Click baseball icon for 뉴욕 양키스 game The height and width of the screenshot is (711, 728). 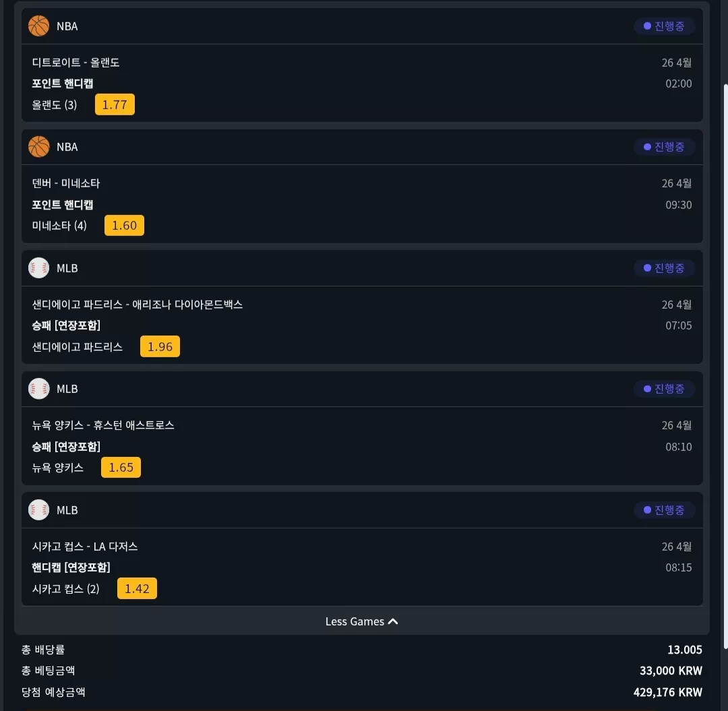(x=38, y=388)
